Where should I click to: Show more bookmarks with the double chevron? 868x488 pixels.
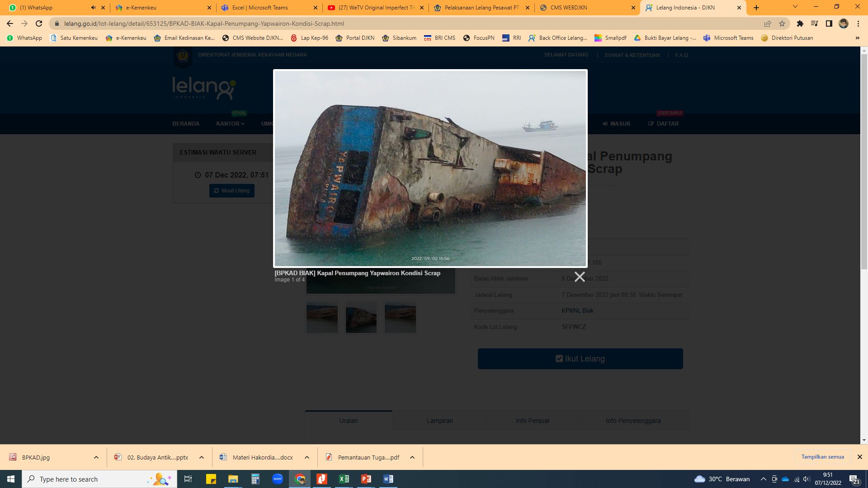(857, 38)
